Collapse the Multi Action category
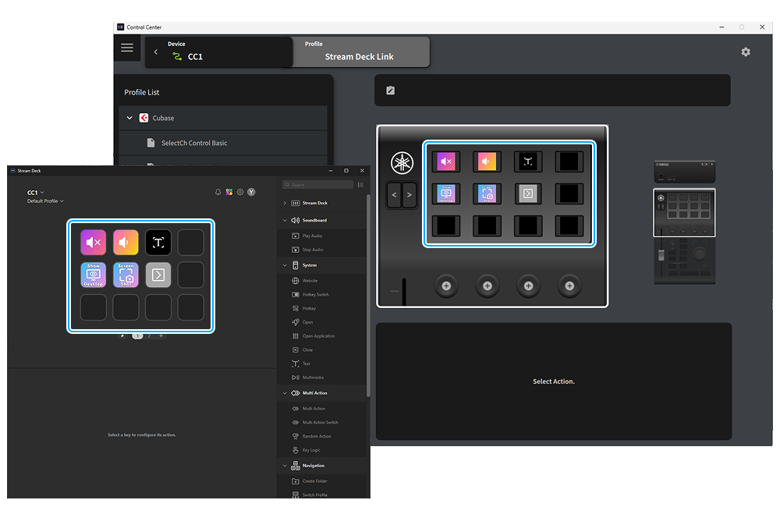This screenshot has width=780, height=532. (284, 392)
